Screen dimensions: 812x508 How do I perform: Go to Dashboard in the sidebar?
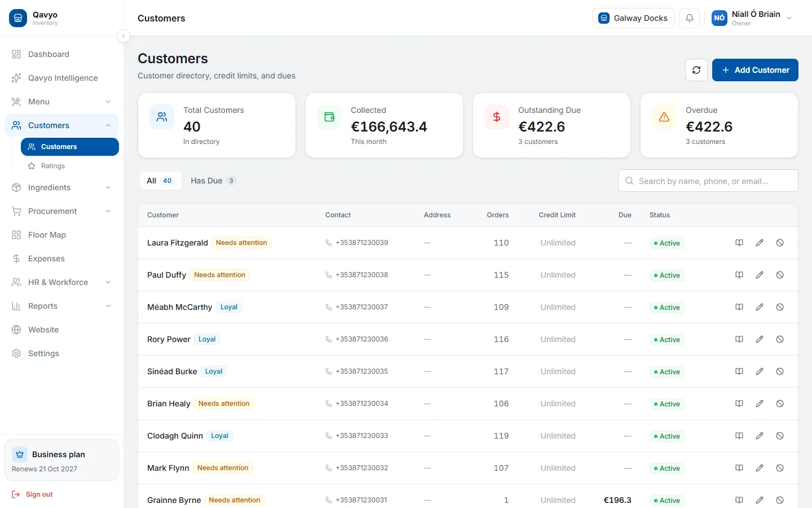pyautogui.click(x=61, y=54)
